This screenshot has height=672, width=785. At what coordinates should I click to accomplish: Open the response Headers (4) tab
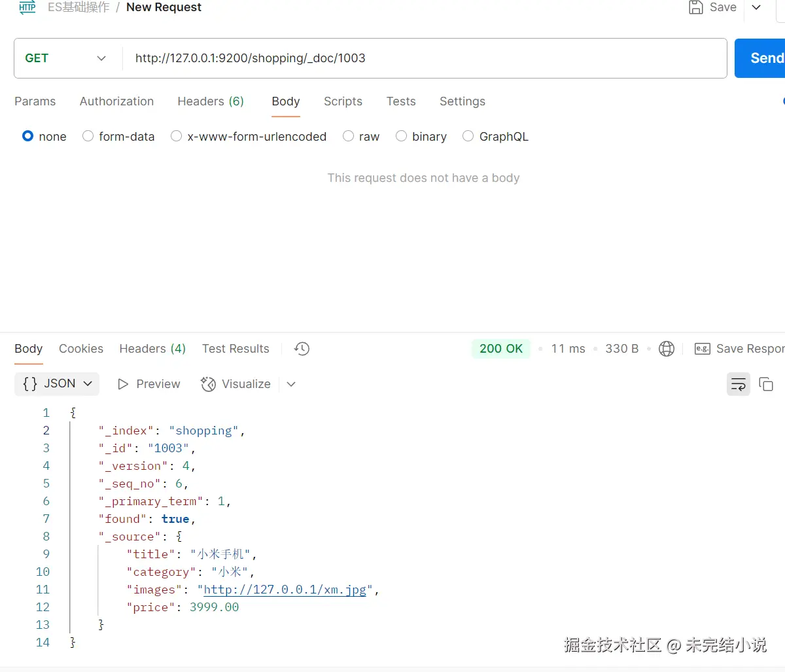(152, 349)
